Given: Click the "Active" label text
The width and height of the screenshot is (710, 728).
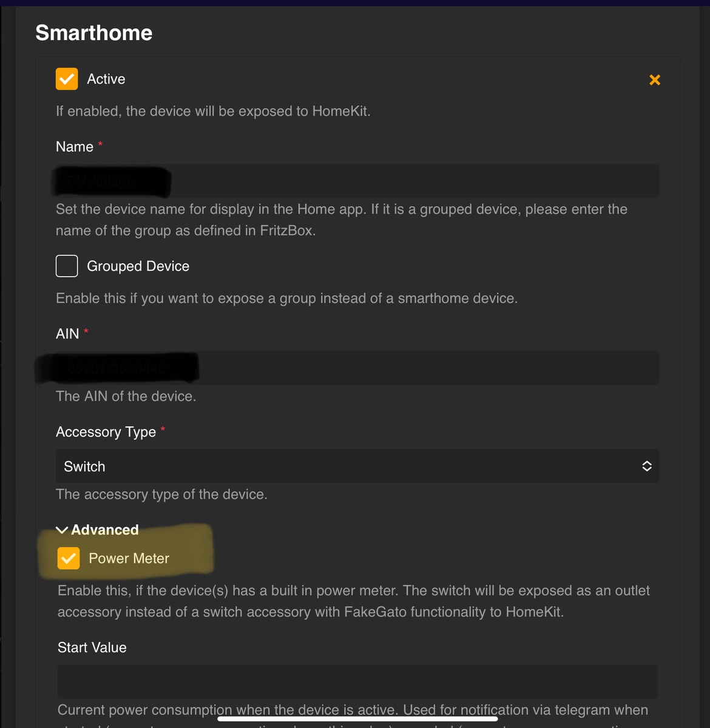Looking at the screenshot, I should click(106, 79).
